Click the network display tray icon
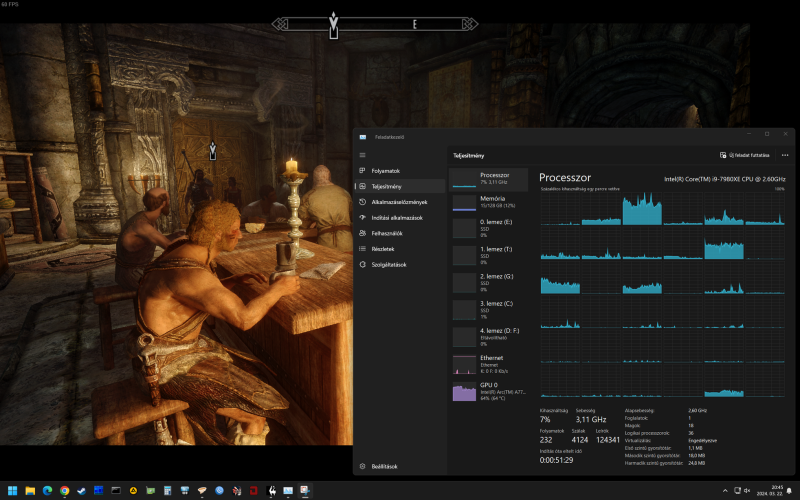The height and width of the screenshot is (500, 800). pos(737,491)
